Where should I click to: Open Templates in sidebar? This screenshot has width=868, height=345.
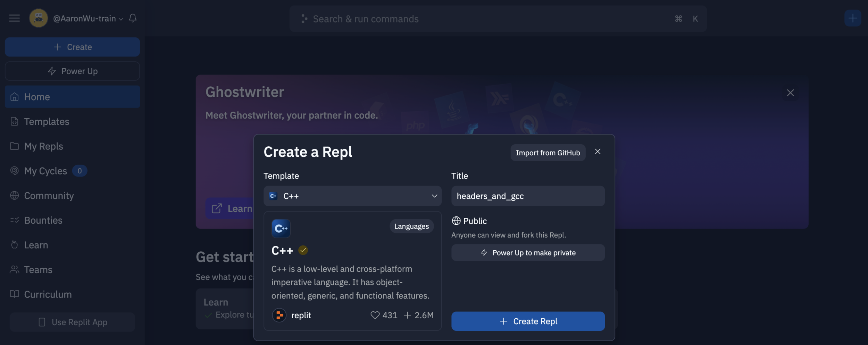coord(72,121)
